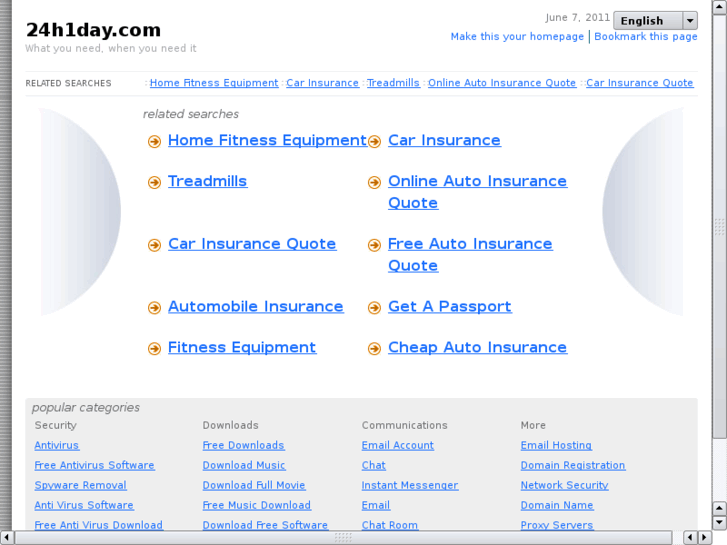Click orange arrow icon beside Home Fitness Equipment
This screenshot has height=545, width=727.
click(154, 141)
